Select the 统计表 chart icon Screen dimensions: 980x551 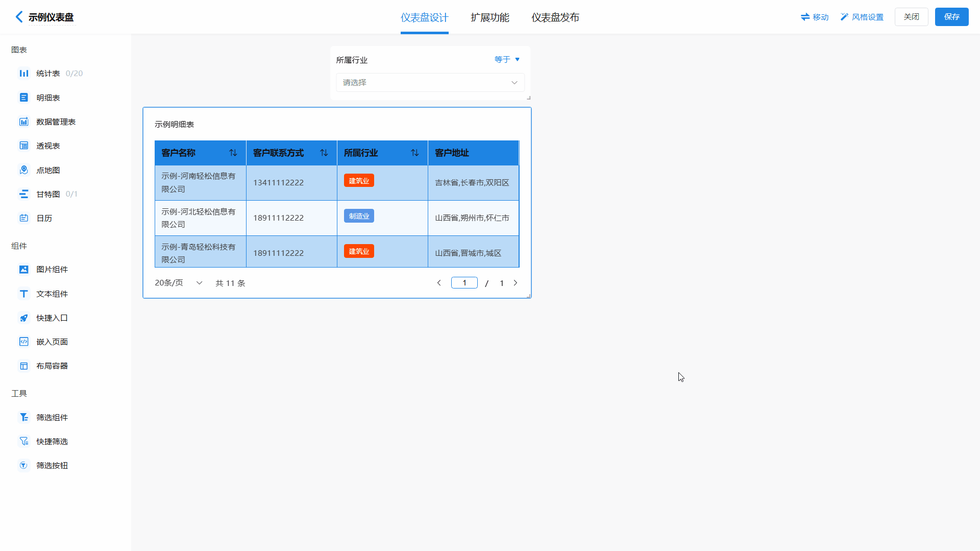(24, 74)
